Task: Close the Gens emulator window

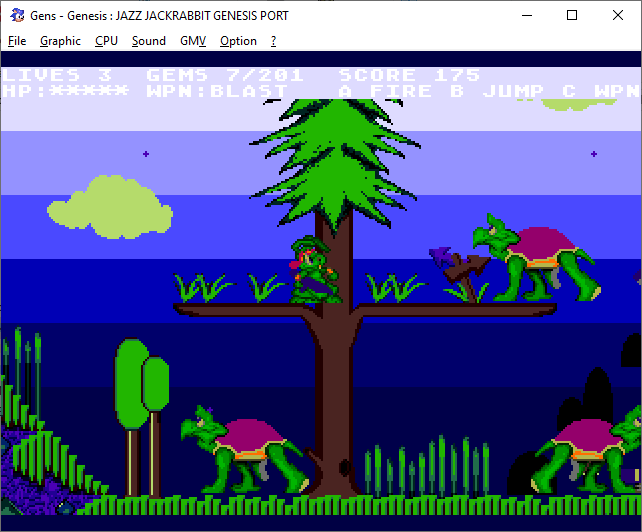Action: 618,16
